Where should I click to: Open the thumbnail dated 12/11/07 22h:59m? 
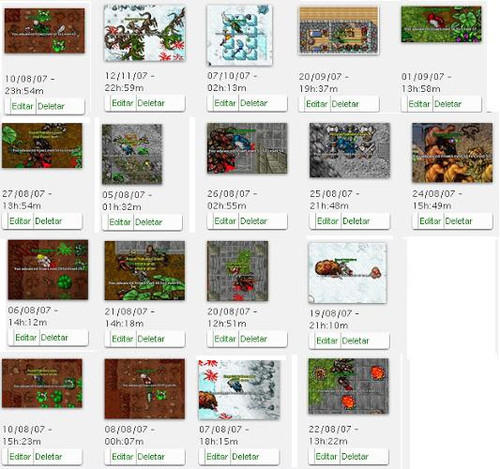tap(145, 33)
